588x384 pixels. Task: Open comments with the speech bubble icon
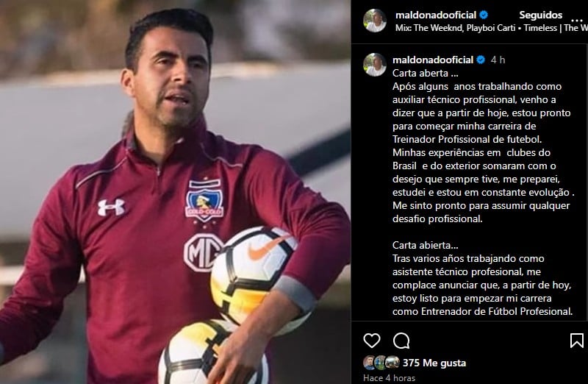pyautogui.click(x=401, y=341)
